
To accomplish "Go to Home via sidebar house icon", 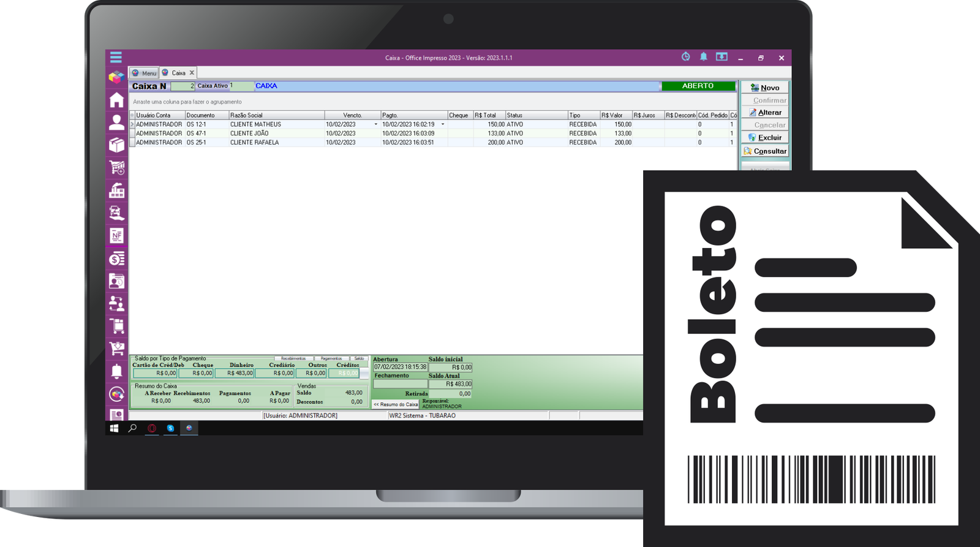I will tap(116, 100).
